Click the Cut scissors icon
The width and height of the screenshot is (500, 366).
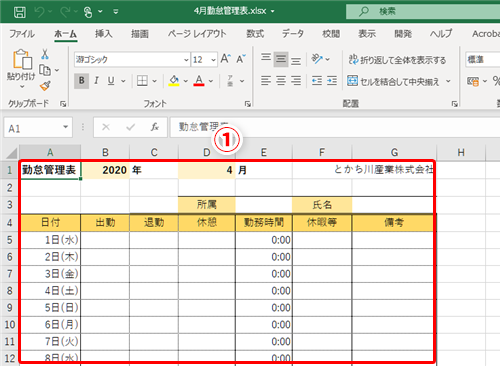(x=45, y=54)
